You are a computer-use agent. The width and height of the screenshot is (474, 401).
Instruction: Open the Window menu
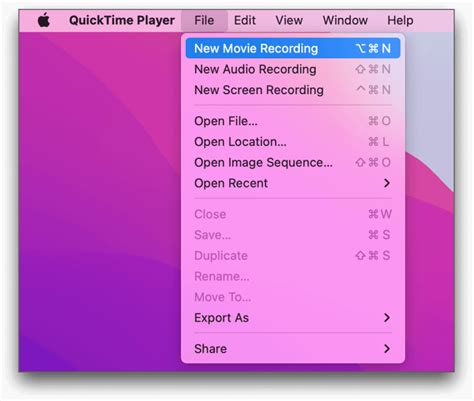345,20
